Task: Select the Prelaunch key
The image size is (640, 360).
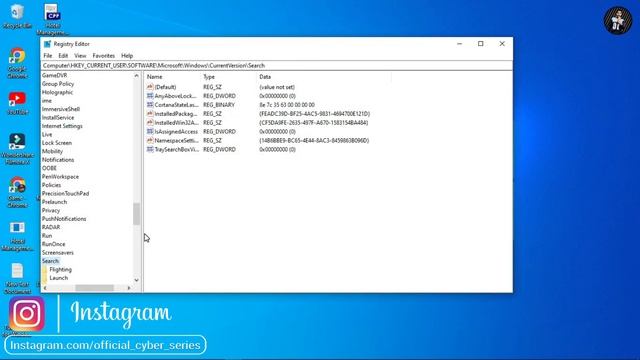Action: pos(54,202)
